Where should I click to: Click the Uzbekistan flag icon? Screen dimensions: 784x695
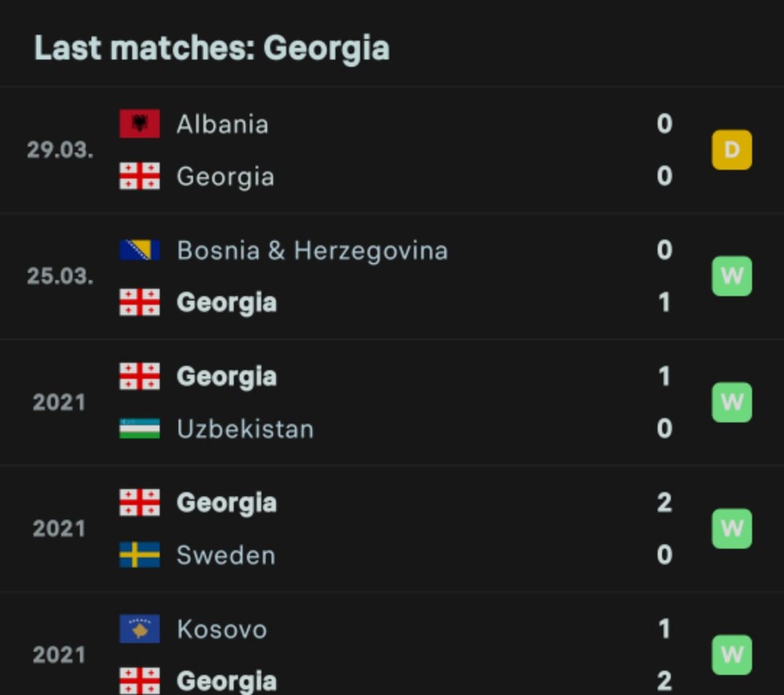click(139, 429)
